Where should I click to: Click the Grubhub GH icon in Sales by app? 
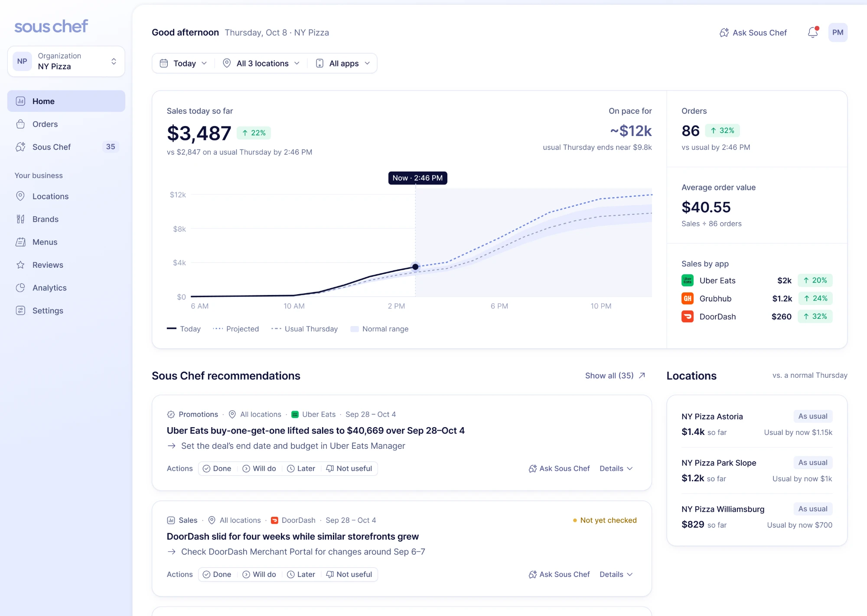click(x=687, y=298)
